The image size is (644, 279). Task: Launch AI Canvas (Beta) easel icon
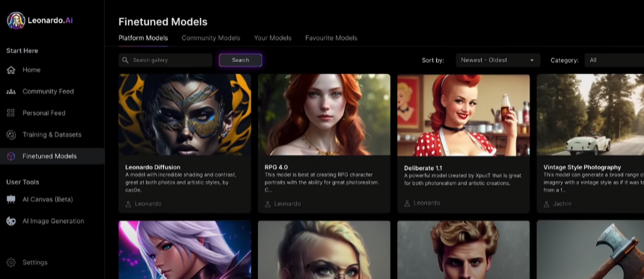pos(11,199)
